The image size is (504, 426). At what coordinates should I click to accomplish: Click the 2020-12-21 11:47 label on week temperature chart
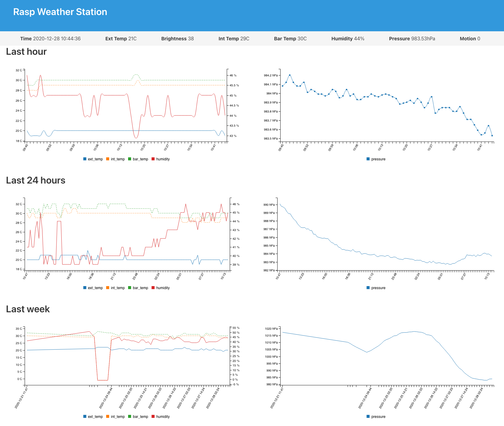point(21,397)
